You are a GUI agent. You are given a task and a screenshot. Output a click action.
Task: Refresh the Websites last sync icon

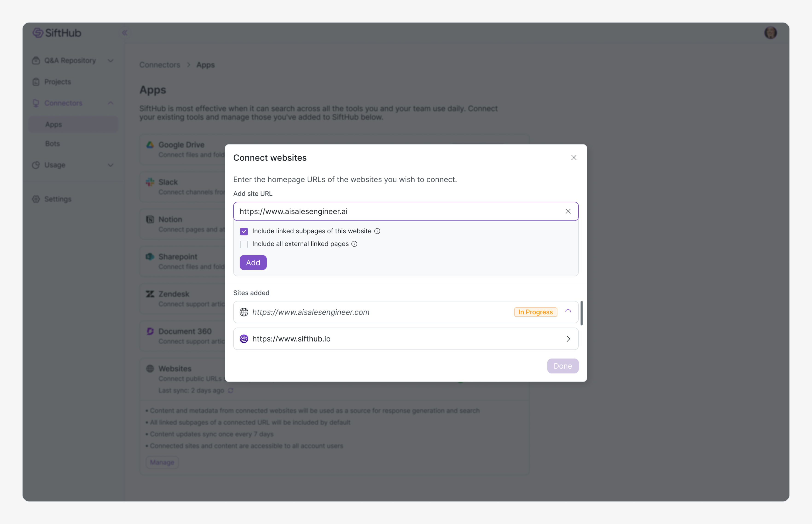coord(231,390)
